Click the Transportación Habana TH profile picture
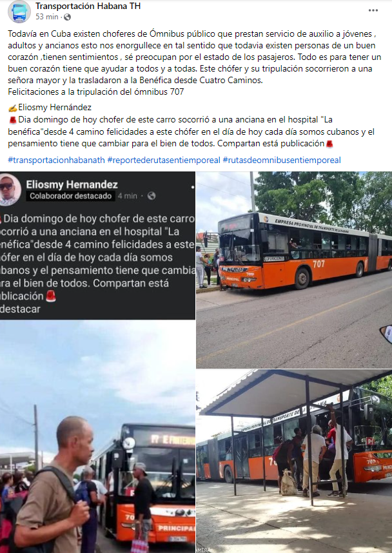This screenshot has height=553, width=392. click(19, 12)
